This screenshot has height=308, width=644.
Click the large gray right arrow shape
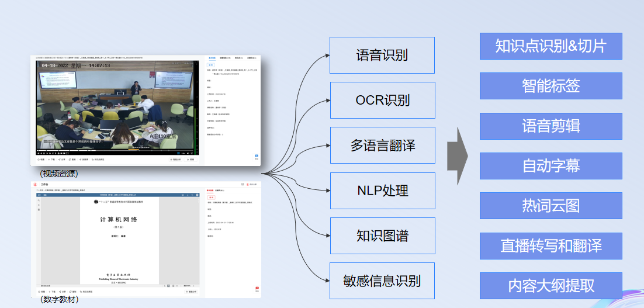pyautogui.click(x=457, y=155)
